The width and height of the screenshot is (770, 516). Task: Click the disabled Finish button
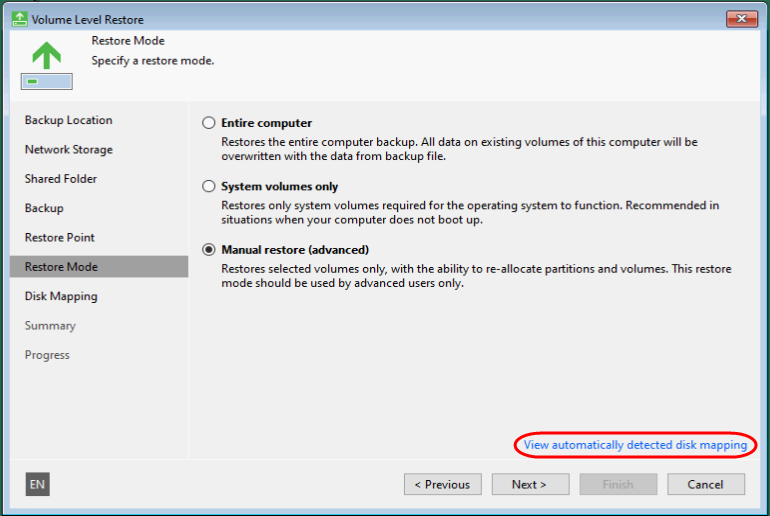(x=618, y=484)
